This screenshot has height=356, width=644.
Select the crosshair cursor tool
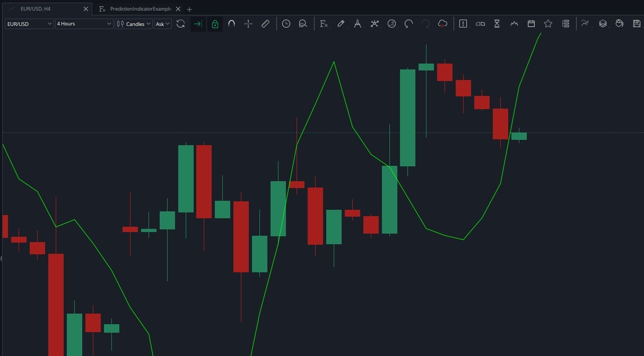(x=248, y=24)
